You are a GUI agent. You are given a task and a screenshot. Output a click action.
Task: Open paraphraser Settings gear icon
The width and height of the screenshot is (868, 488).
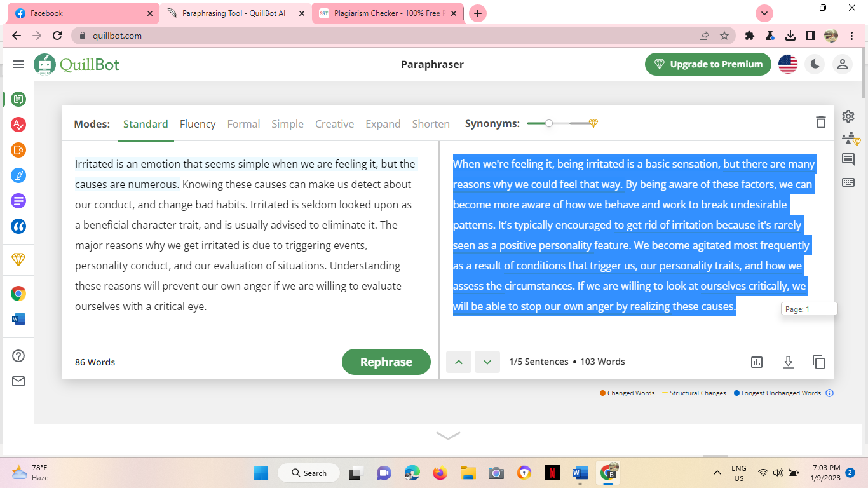coord(848,116)
